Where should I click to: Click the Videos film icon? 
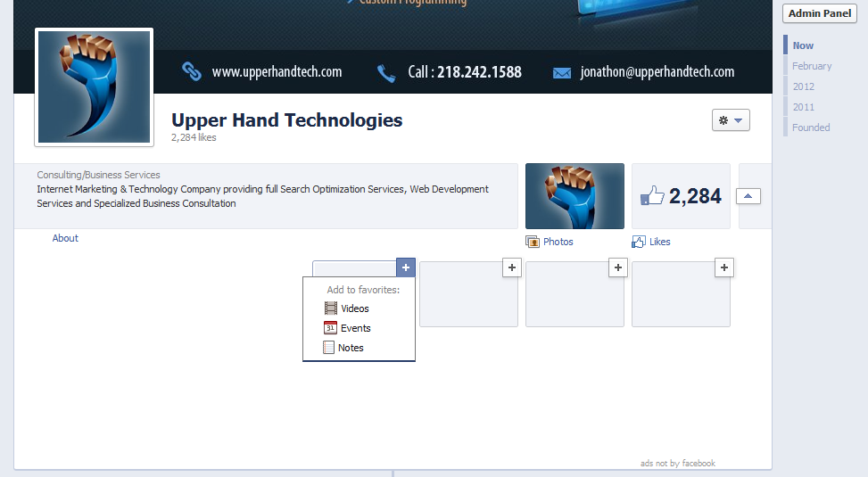pos(330,308)
